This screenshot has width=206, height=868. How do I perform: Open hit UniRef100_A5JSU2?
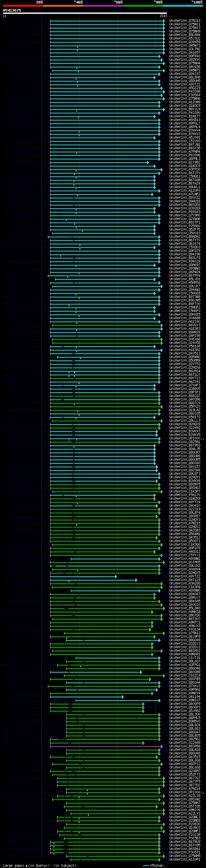click(x=185, y=38)
